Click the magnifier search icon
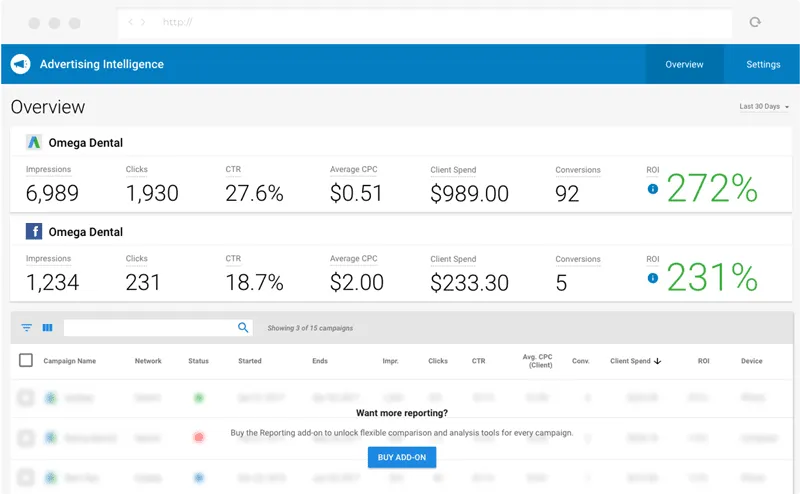This screenshot has width=800, height=494. pyautogui.click(x=243, y=327)
